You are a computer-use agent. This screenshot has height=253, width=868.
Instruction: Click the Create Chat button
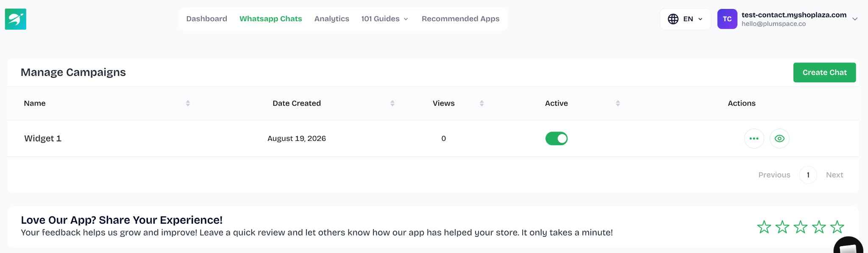pyautogui.click(x=825, y=73)
